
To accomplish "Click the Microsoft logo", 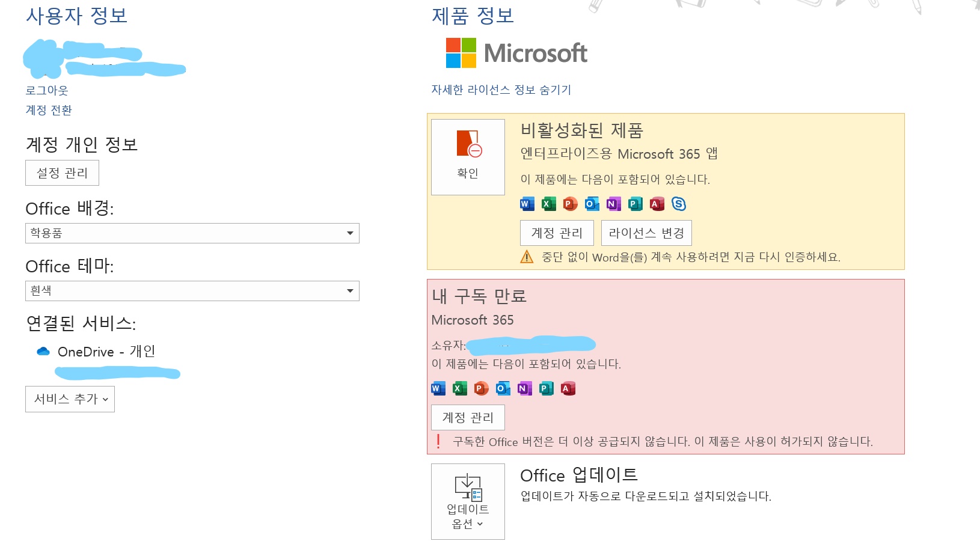I will click(x=516, y=53).
